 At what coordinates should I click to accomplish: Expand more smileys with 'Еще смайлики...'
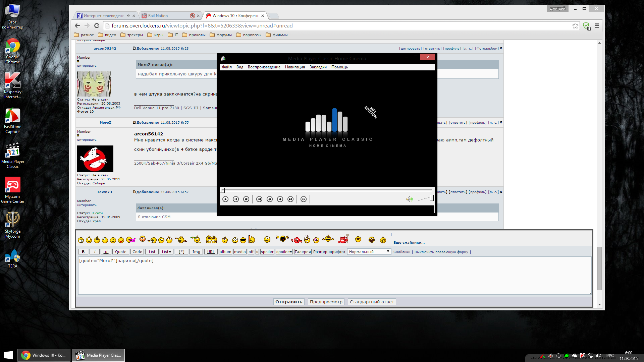click(409, 242)
